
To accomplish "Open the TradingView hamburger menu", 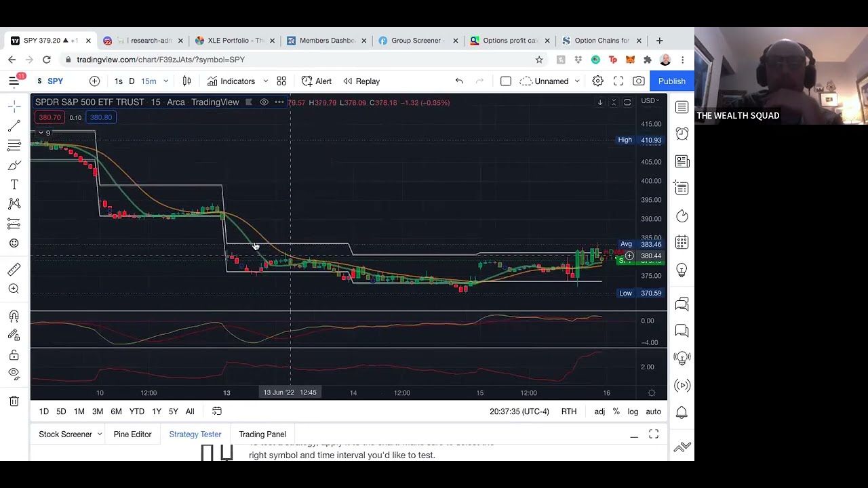I will (14, 81).
